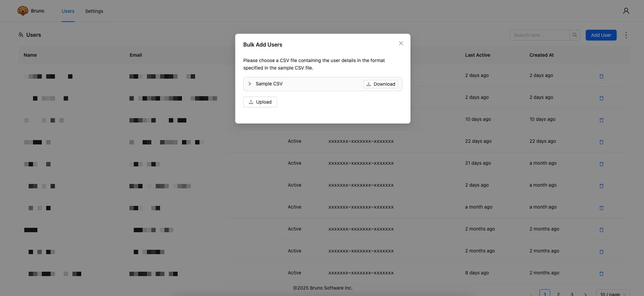Image resolution: width=644 pixels, height=296 pixels.
Task: Open the user profile icon
Action: pyautogui.click(x=626, y=11)
